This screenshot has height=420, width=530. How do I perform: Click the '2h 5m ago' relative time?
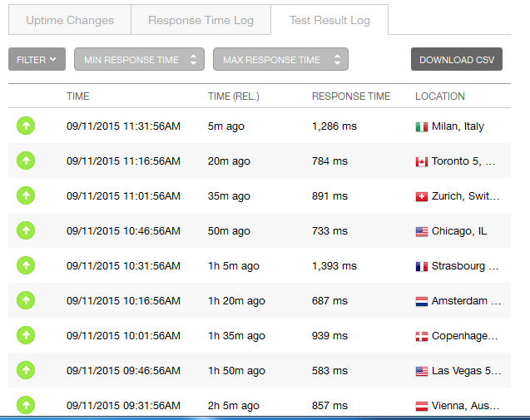[234, 406]
